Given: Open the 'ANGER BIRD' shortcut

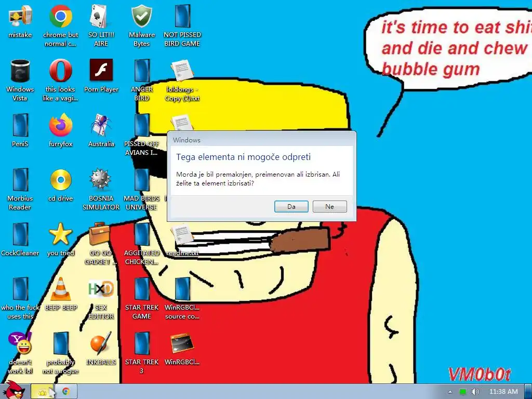Looking at the screenshot, I should (x=141, y=80).
